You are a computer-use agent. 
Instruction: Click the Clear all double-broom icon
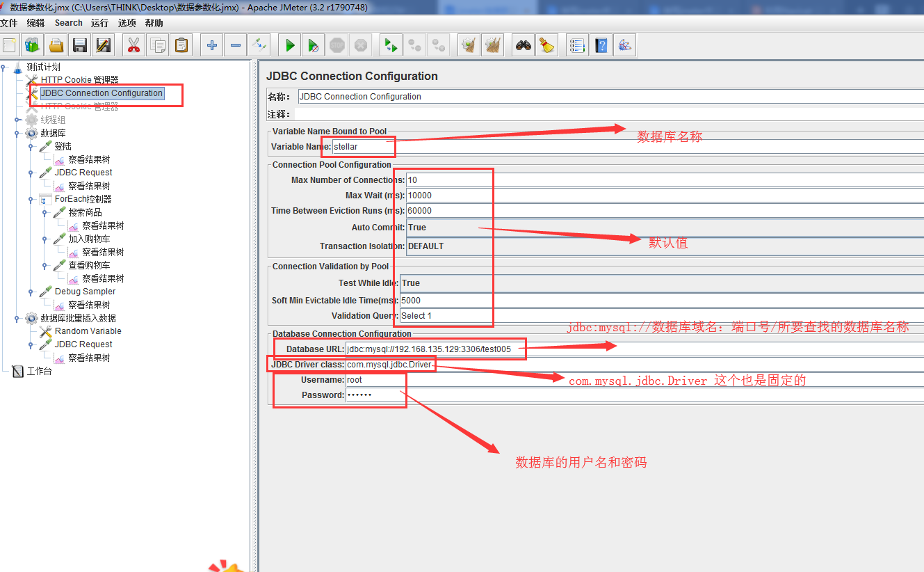click(x=493, y=46)
